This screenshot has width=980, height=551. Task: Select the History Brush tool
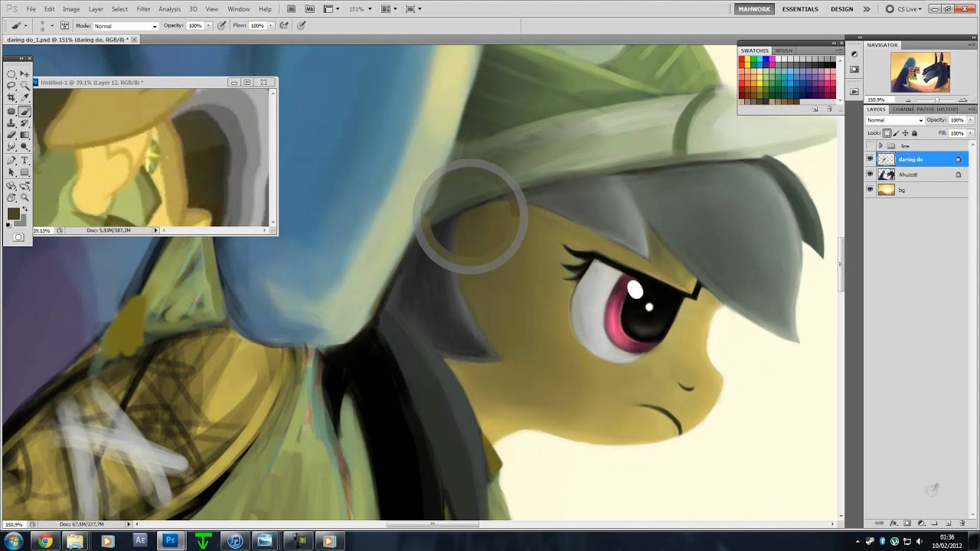24,122
